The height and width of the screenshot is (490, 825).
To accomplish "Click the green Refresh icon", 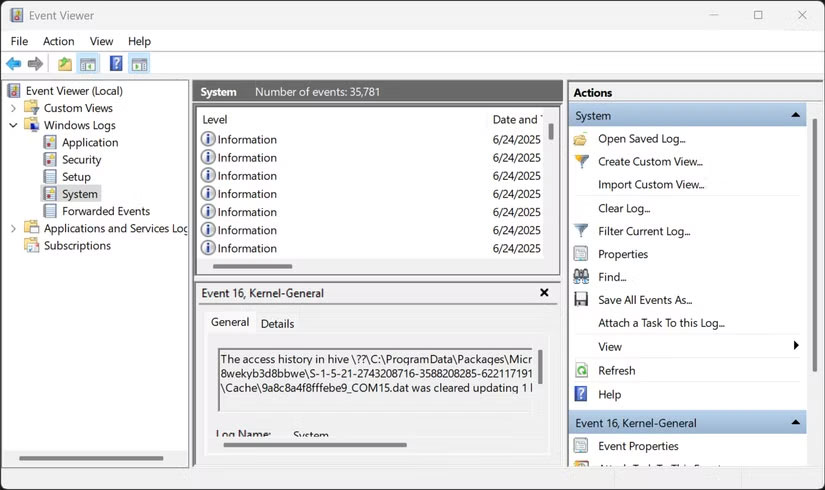I will [581, 371].
